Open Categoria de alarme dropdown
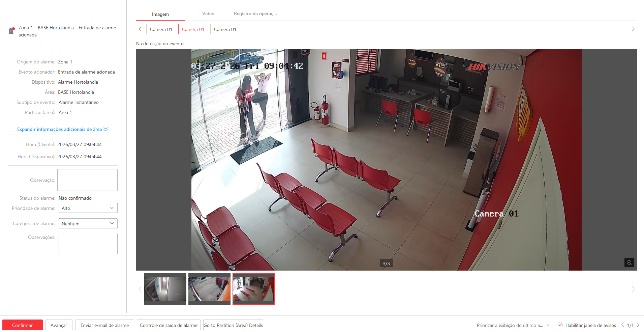The image size is (644, 332). 88,224
